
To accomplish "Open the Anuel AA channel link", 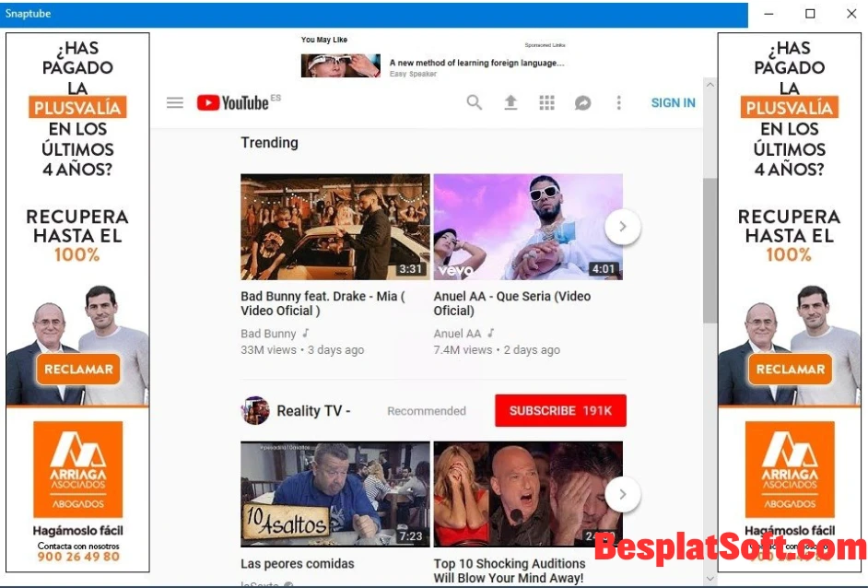I will [x=456, y=333].
